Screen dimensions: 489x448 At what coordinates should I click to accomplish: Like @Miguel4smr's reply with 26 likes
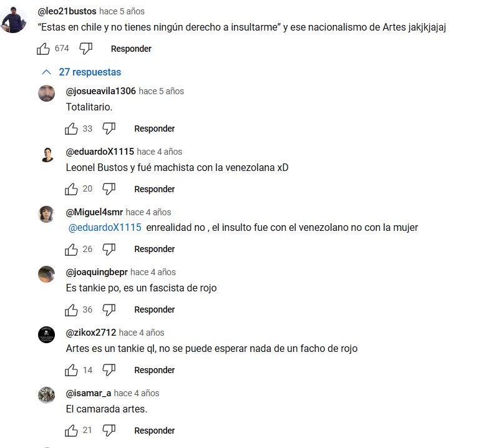click(71, 250)
